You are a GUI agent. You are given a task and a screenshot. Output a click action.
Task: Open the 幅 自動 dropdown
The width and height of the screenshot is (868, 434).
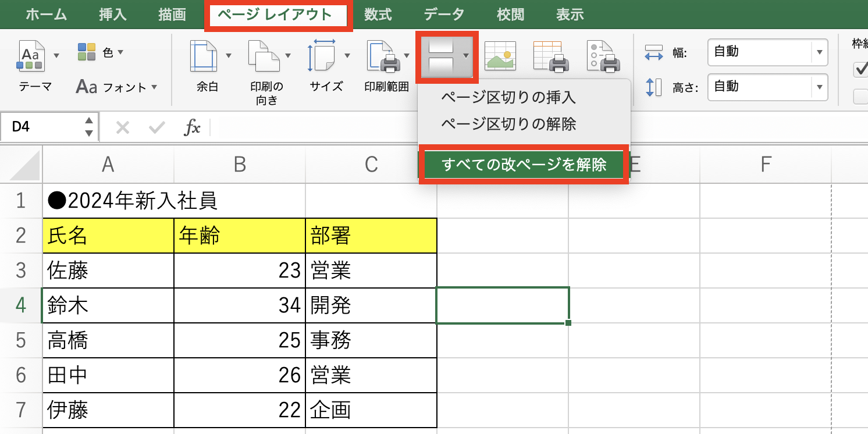(x=819, y=52)
